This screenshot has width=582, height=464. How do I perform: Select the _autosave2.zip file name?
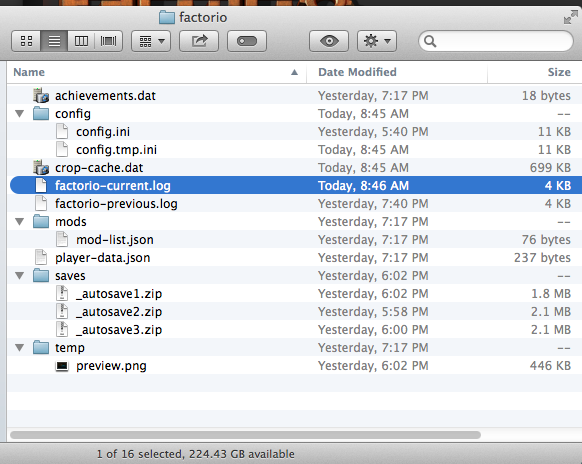click(x=119, y=312)
